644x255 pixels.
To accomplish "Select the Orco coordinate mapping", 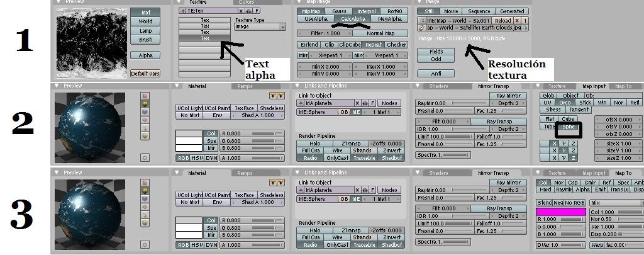I will 565,103.
